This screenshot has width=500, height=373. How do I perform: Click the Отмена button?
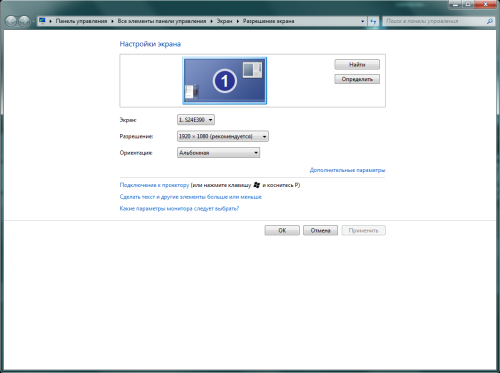320,230
